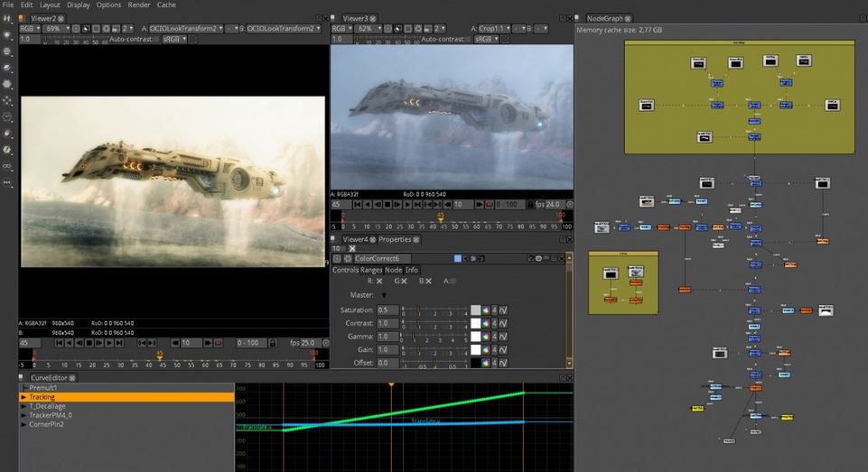Open the Cache menu
The image size is (868, 472).
click(x=166, y=5)
